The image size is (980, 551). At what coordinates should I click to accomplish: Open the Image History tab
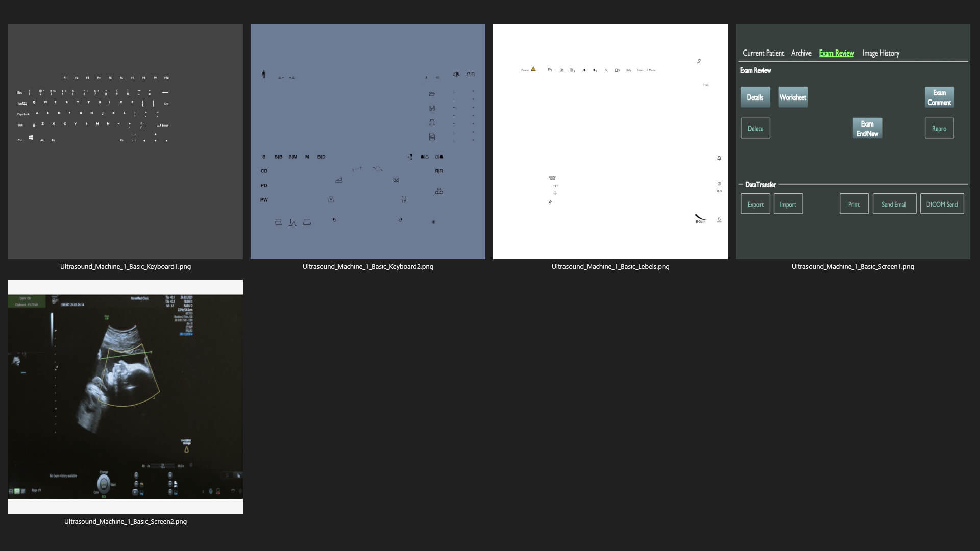[x=880, y=53]
